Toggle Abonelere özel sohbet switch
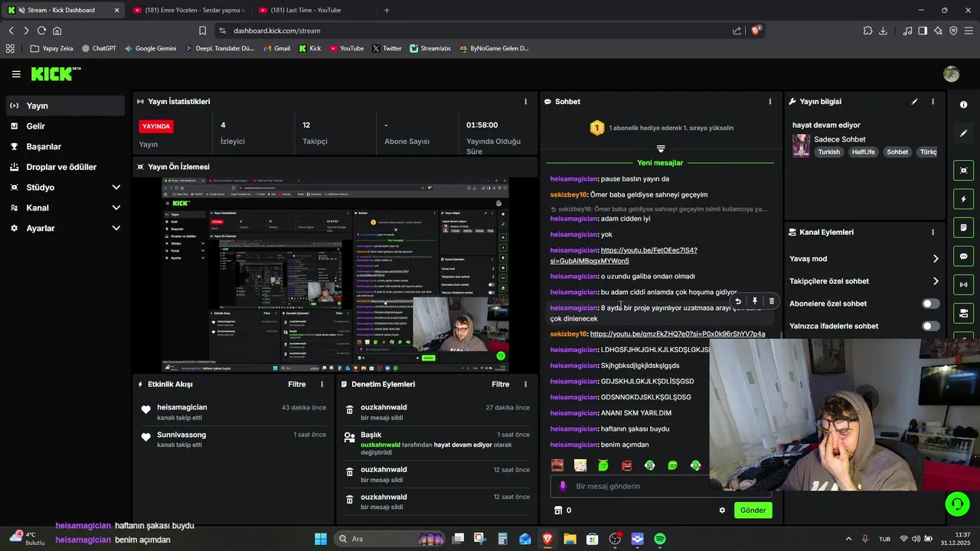The image size is (980, 551). tap(930, 304)
